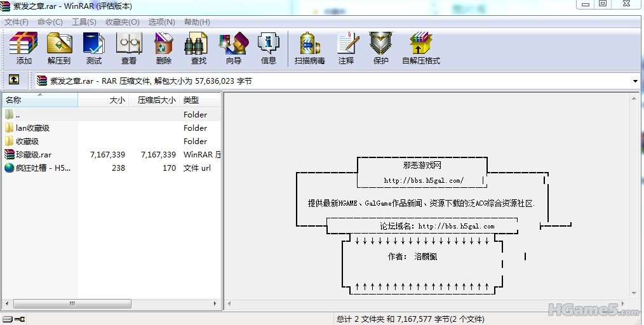Click the Protect (保护) archive icon
Viewport: 644px width, 325px height.
click(380, 48)
